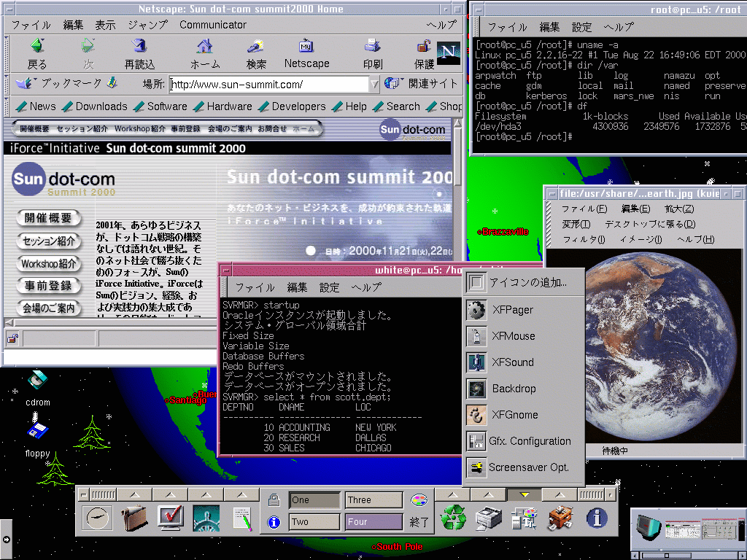
Task: Switch to desktop Three on the panel
Action: click(373, 500)
